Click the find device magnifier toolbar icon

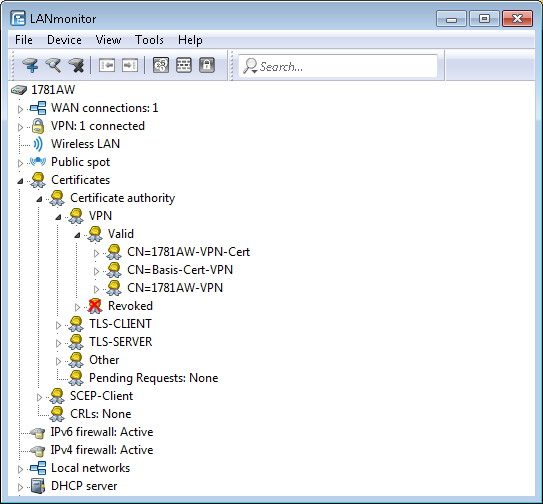tap(53, 65)
